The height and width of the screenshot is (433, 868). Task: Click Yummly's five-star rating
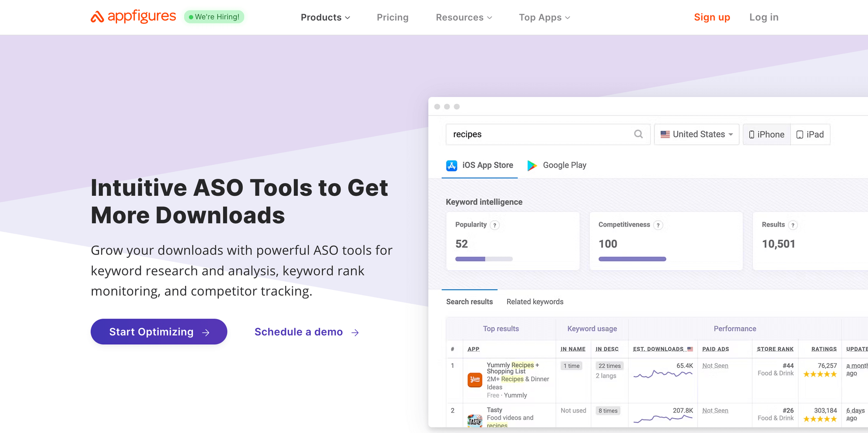(820, 374)
